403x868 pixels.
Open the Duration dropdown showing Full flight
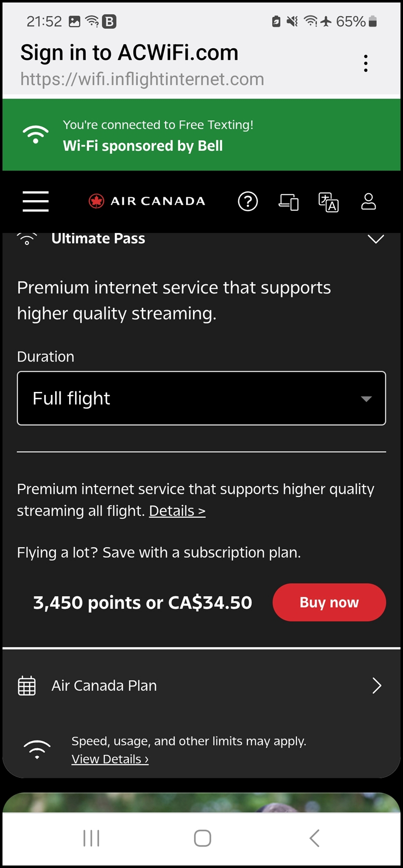(201, 398)
